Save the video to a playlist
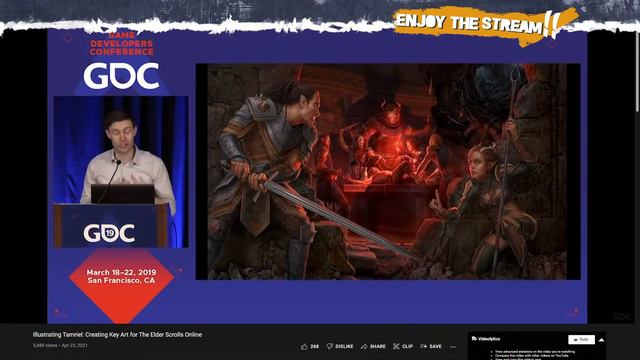The image size is (640, 360). pos(431,346)
